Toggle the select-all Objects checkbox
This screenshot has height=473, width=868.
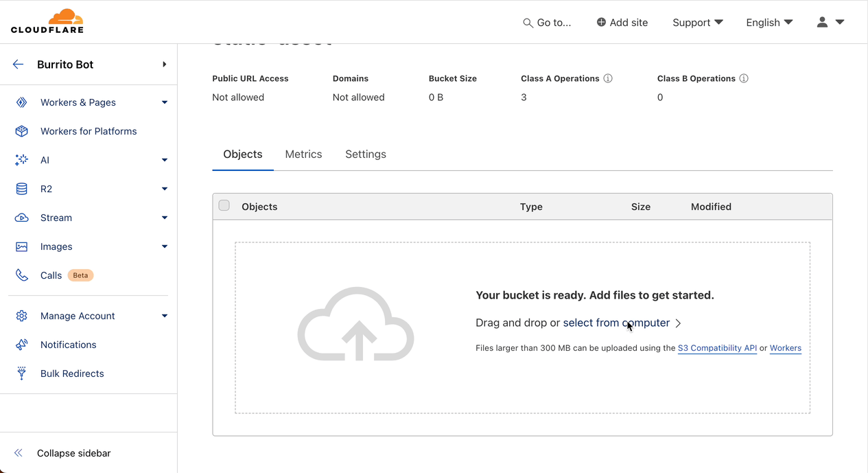coord(224,206)
